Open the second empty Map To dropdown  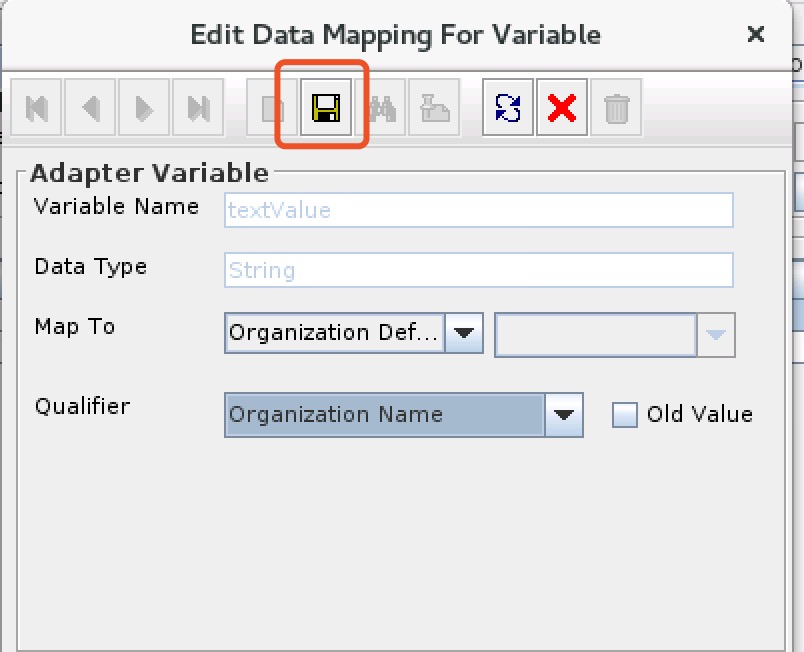716,335
